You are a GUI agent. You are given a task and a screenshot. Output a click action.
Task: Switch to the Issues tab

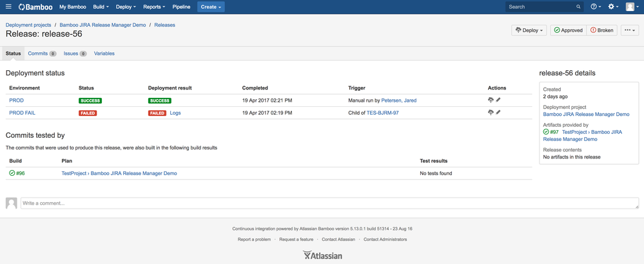[x=75, y=53]
